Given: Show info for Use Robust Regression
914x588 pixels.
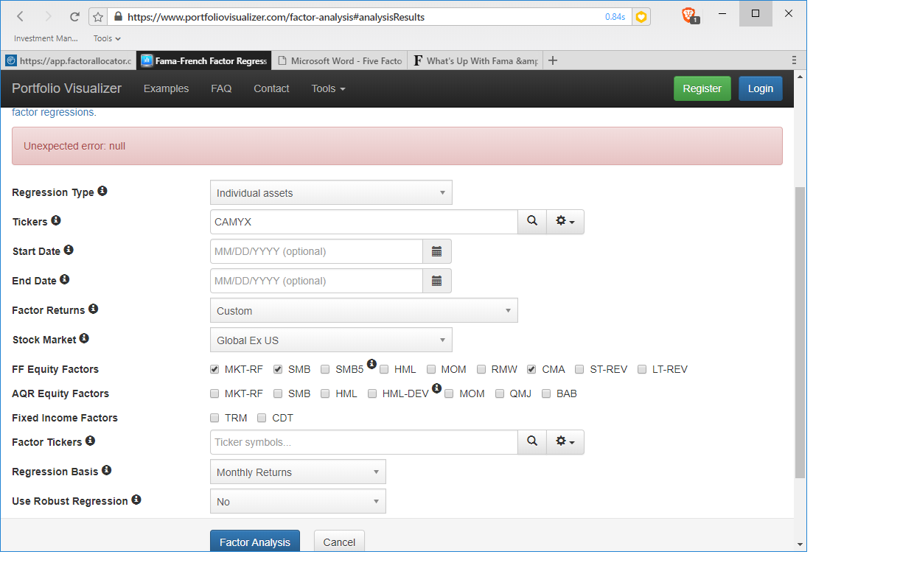Looking at the screenshot, I should point(136,500).
